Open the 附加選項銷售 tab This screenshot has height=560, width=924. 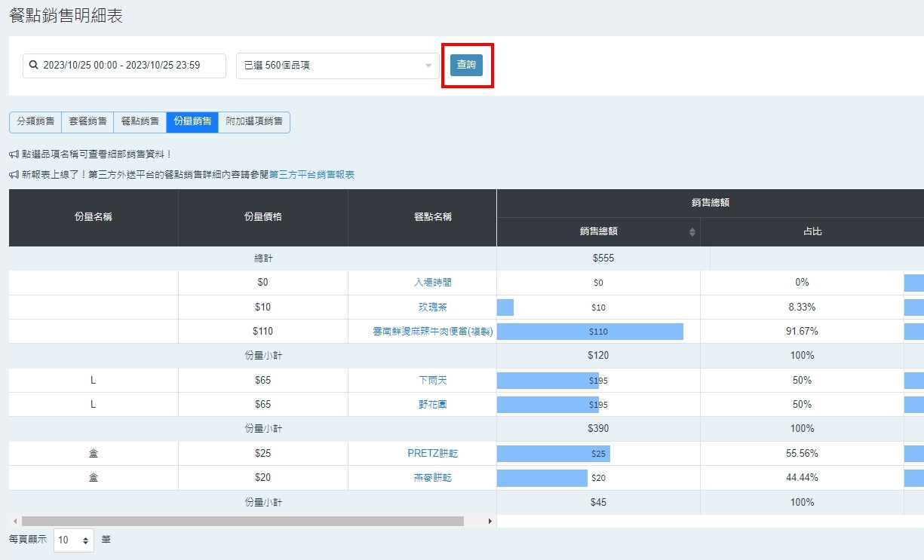(x=254, y=122)
